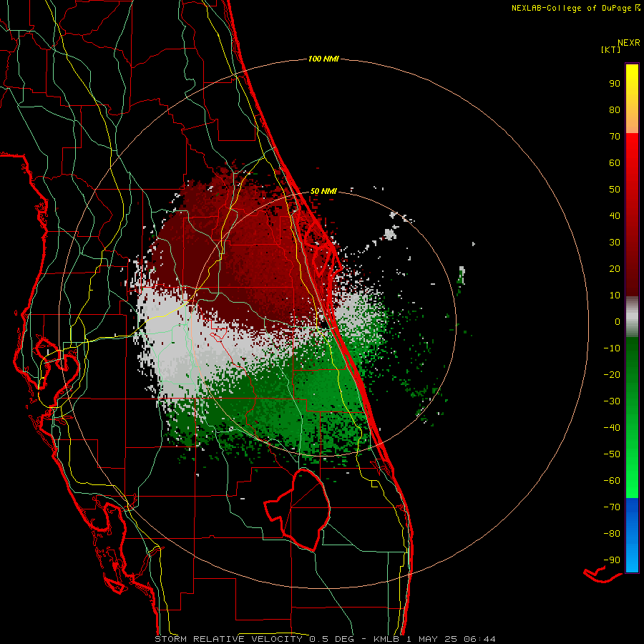644x644 pixels.
Task: Click the "-90" value on the velocity scale
Action: (612, 560)
